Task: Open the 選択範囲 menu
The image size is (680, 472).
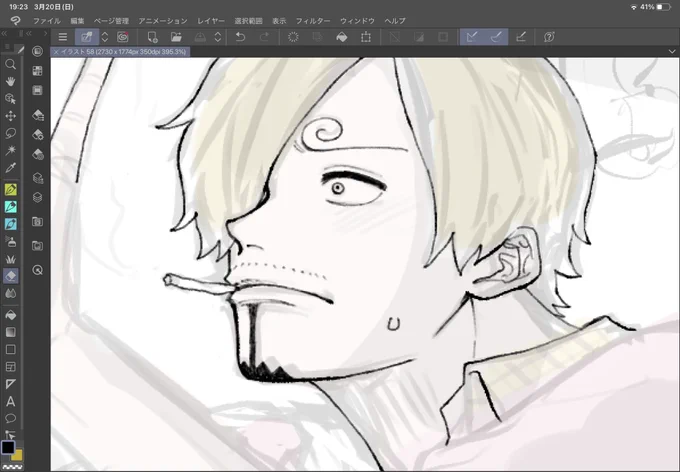Action: pos(248,21)
